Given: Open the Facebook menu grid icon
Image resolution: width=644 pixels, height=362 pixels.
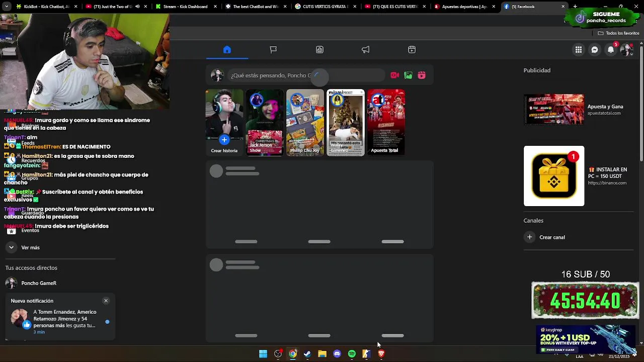Looking at the screenshot, I should [x=579, y=50].
